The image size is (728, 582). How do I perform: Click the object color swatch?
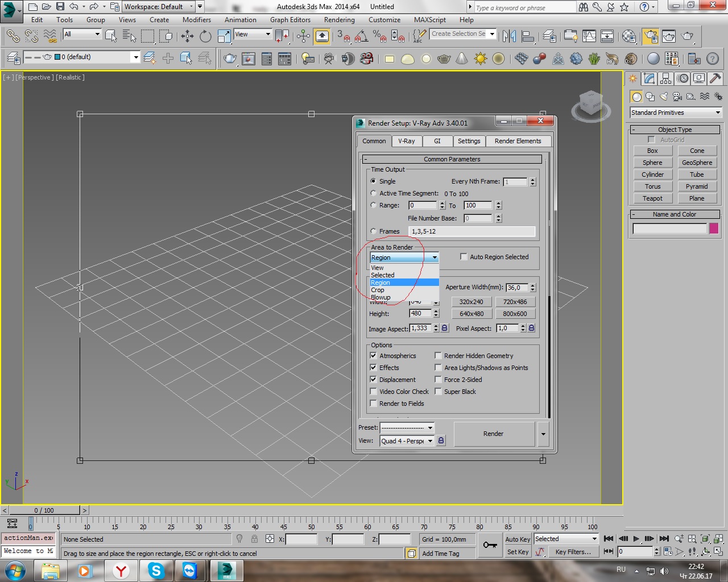pos(714,228)
